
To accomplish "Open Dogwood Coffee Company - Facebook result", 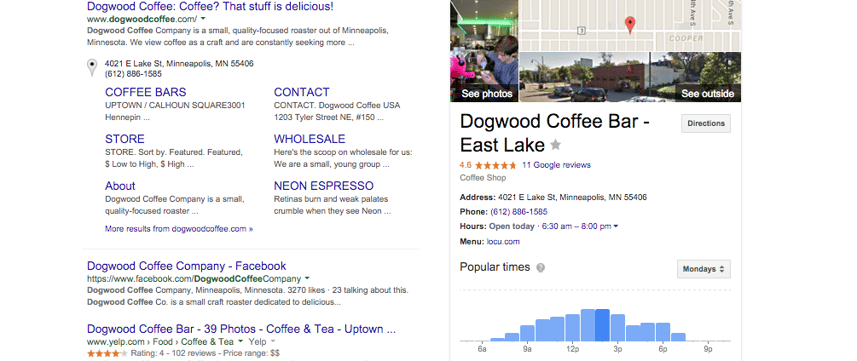I will click(x=186, y=266).
